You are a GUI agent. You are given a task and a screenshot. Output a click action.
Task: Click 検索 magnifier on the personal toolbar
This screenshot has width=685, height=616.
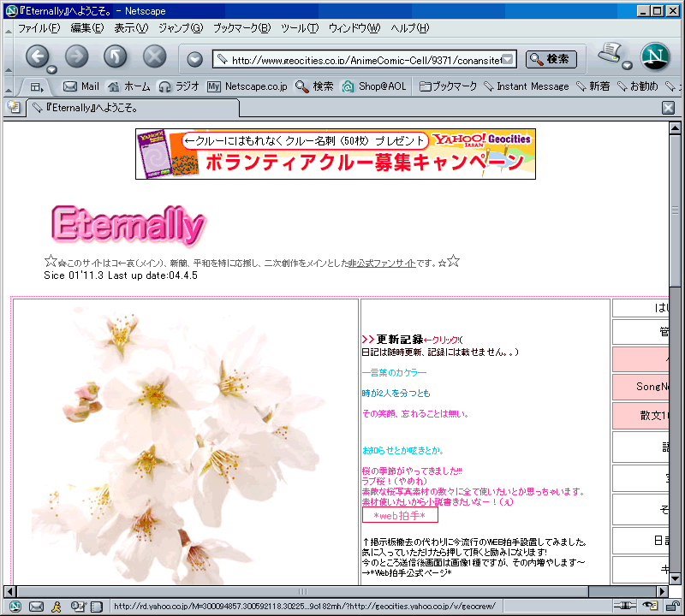314,86
